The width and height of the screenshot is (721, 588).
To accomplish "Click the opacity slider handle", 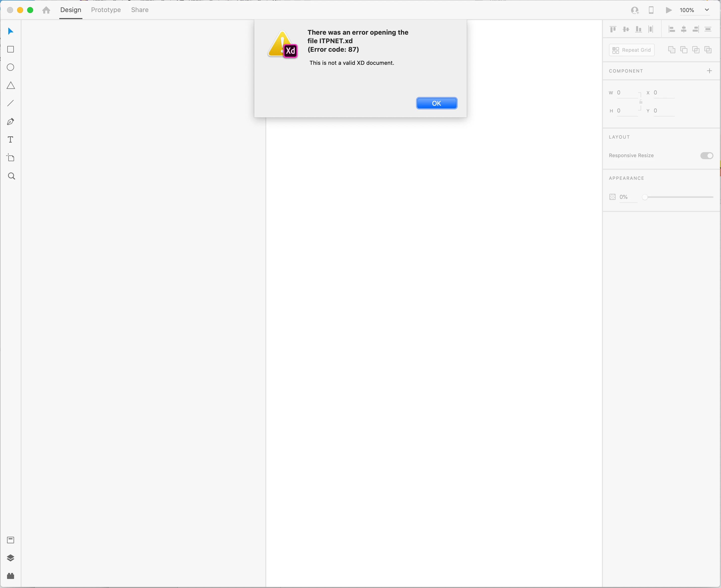I will [645, 197].
